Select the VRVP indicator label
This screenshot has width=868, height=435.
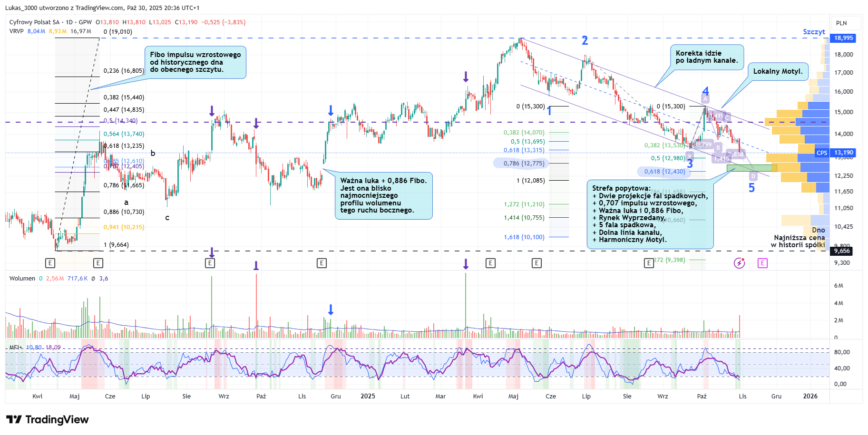click(x=16, y=31)
